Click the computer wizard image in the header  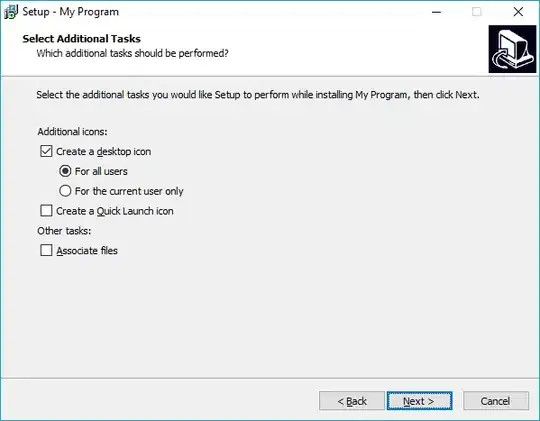click(x=512, y=49)
